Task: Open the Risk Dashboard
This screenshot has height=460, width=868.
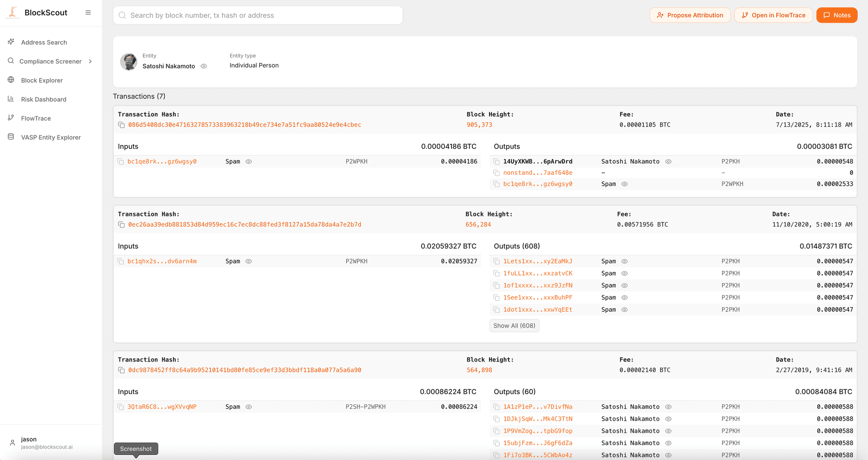Action: [44, 99]
